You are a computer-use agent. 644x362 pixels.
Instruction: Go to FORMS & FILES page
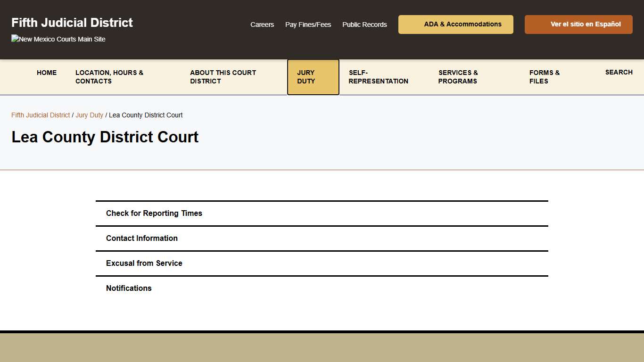pos(545,77)
